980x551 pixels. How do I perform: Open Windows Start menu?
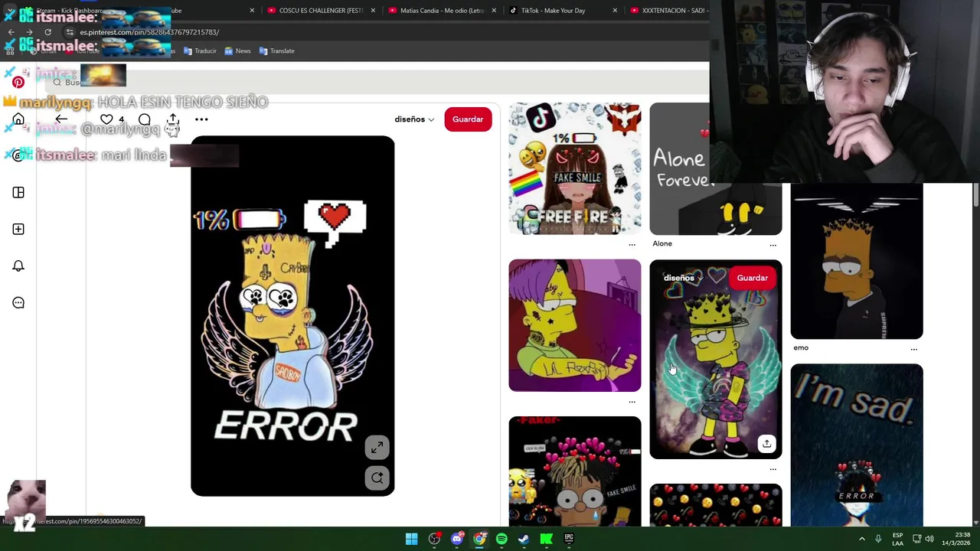411,539
